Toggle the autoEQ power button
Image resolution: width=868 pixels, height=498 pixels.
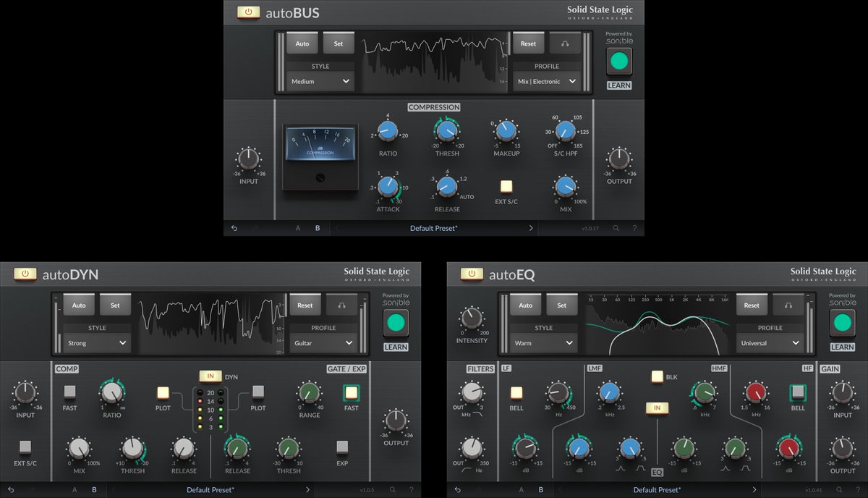click(472, 274)
